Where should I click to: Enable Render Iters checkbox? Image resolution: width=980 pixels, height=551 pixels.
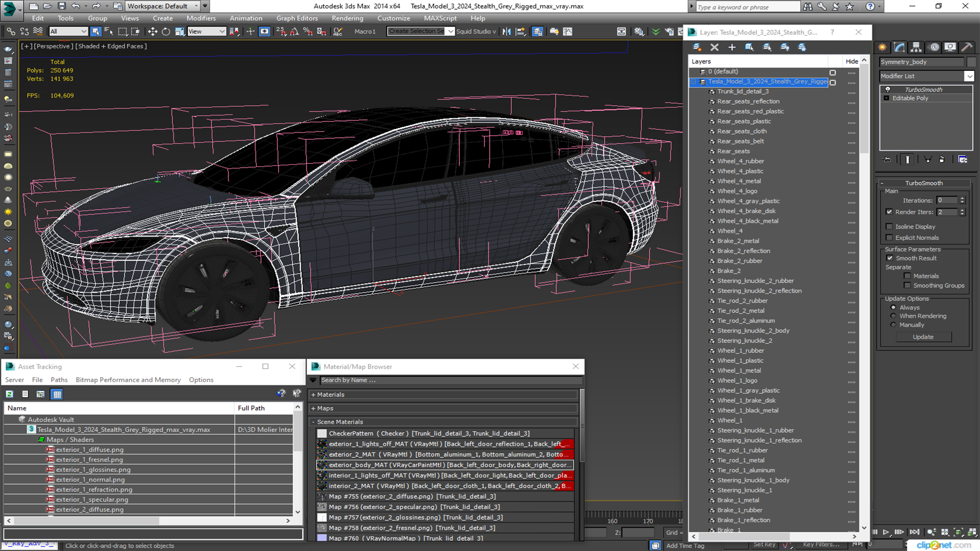coord(889,212)
